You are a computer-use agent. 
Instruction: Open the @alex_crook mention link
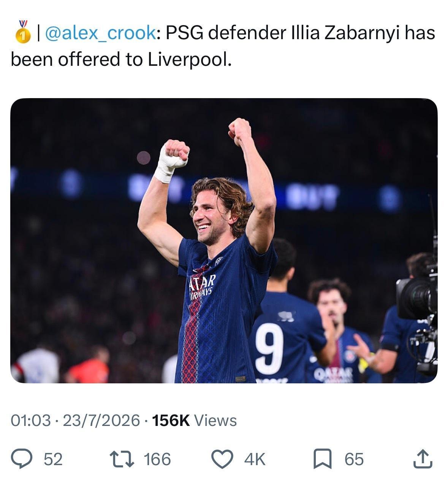(100, 33)
